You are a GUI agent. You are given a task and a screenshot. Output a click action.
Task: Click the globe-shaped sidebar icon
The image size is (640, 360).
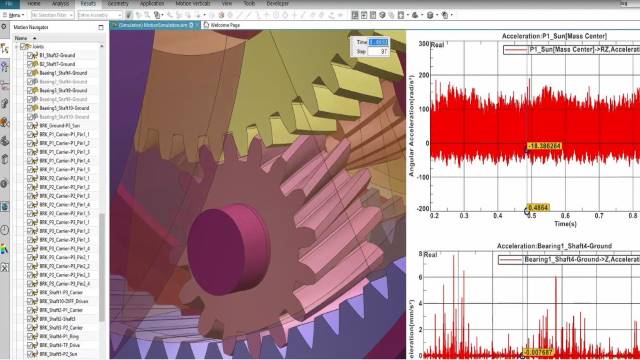4,207
